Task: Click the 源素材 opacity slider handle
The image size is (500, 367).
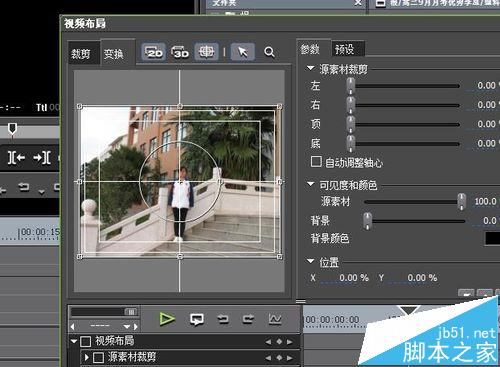Action: click(x=461, y=201)
